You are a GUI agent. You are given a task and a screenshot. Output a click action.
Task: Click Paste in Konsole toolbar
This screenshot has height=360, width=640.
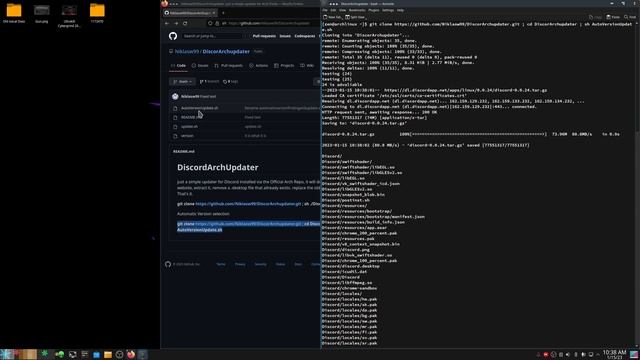tap(613, 17)
